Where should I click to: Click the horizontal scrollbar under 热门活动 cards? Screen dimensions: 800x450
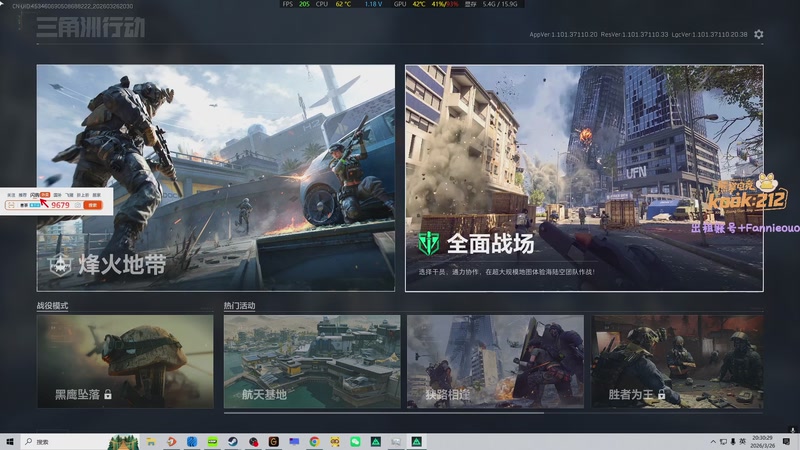pyautogui.click(x=384, y=413)
